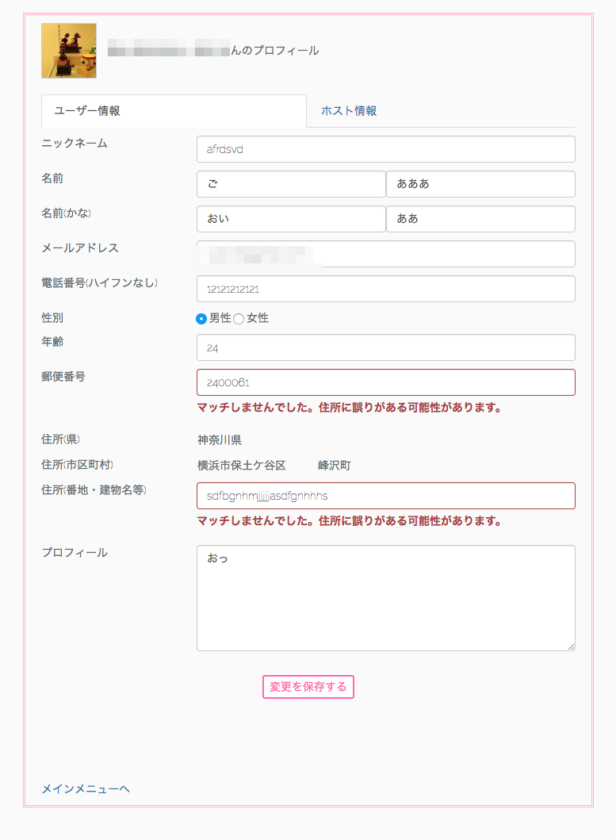Click the 郵便番号 input field
This screenshot has height=840, width=616.
point(385,382)
